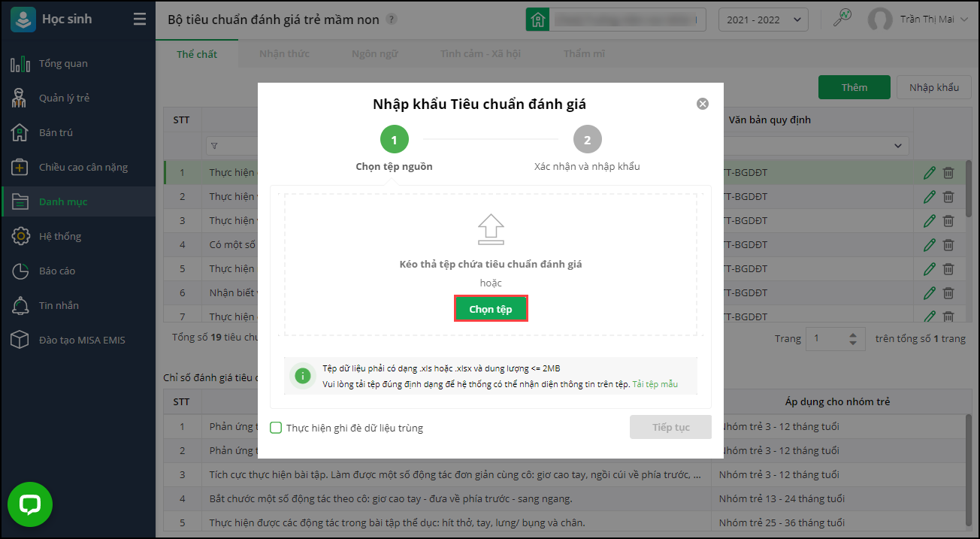
Task: Select the Chiều cao cân nặng icon
Action: tap(20, 167)
